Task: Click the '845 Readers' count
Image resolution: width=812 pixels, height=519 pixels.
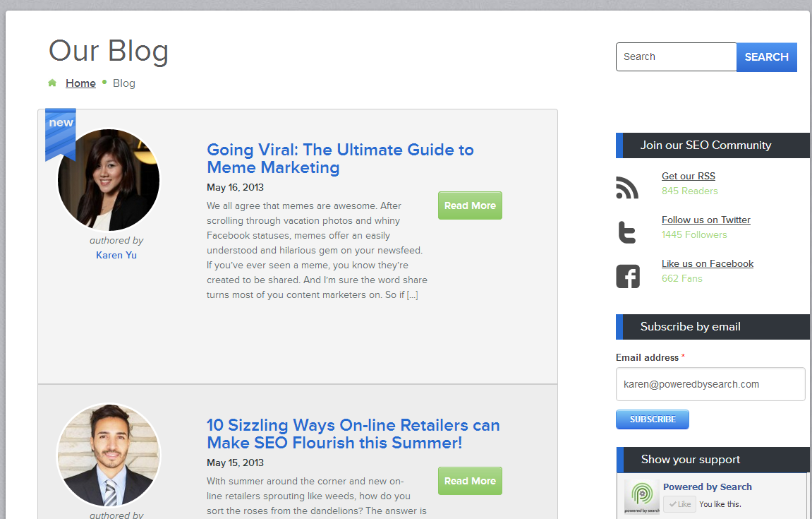Action: (690, 191)
